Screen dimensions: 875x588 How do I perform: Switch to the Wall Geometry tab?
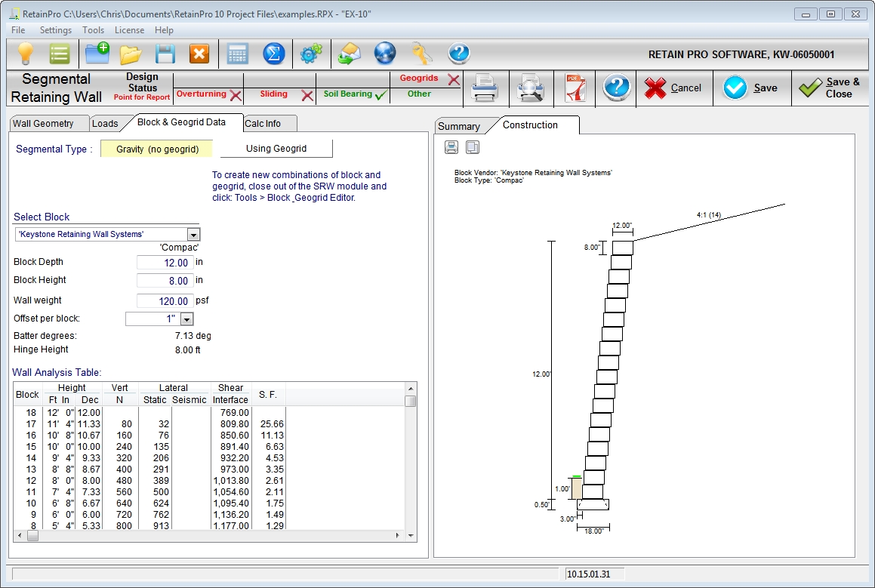pyautogui.click(x=43, y=123)
